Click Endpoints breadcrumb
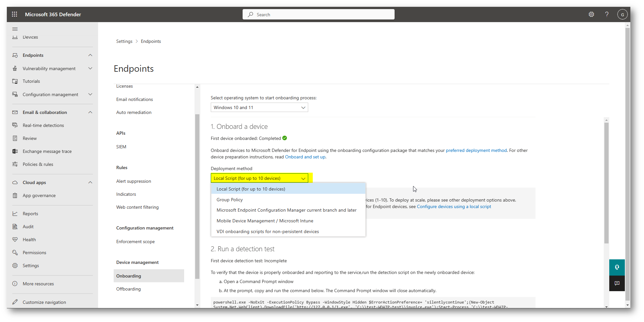Viewport: 644px width, 322px height. [x=151, y=41]
